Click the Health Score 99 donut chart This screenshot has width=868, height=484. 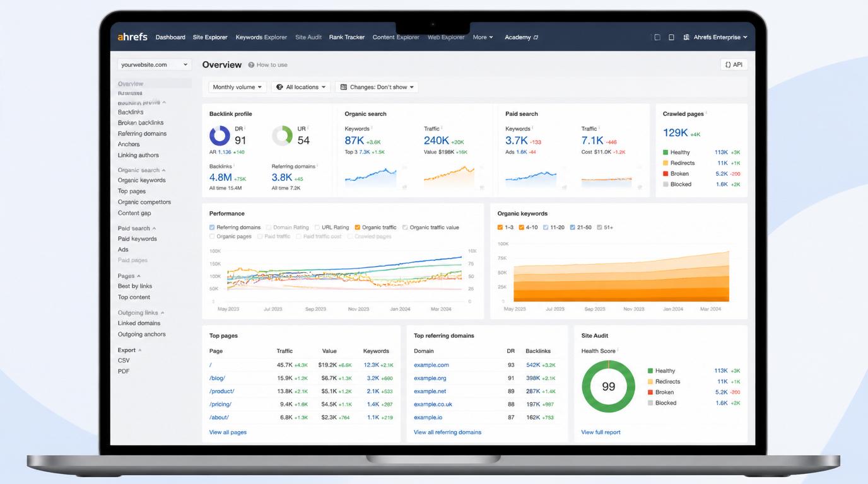[608, 386]
